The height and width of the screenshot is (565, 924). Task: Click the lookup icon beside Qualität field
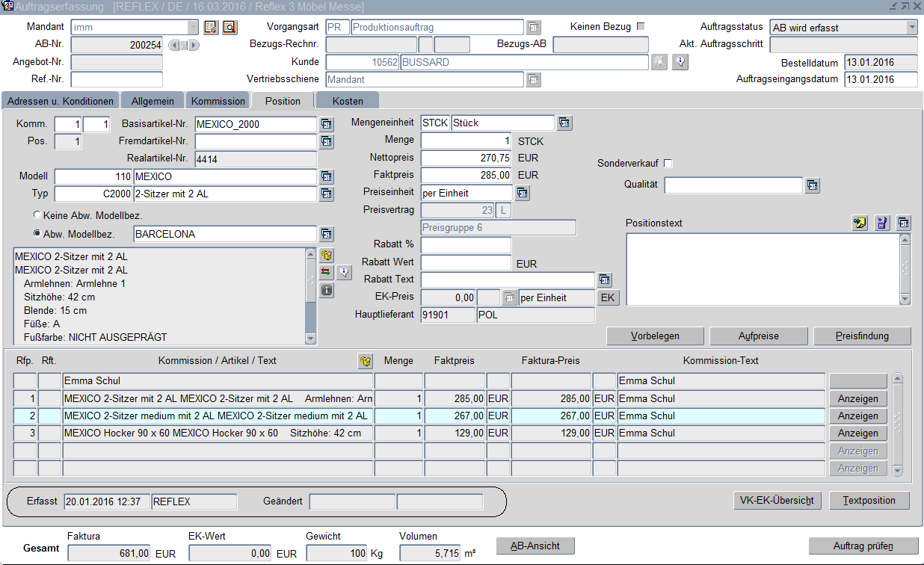[x=813, y=185]
